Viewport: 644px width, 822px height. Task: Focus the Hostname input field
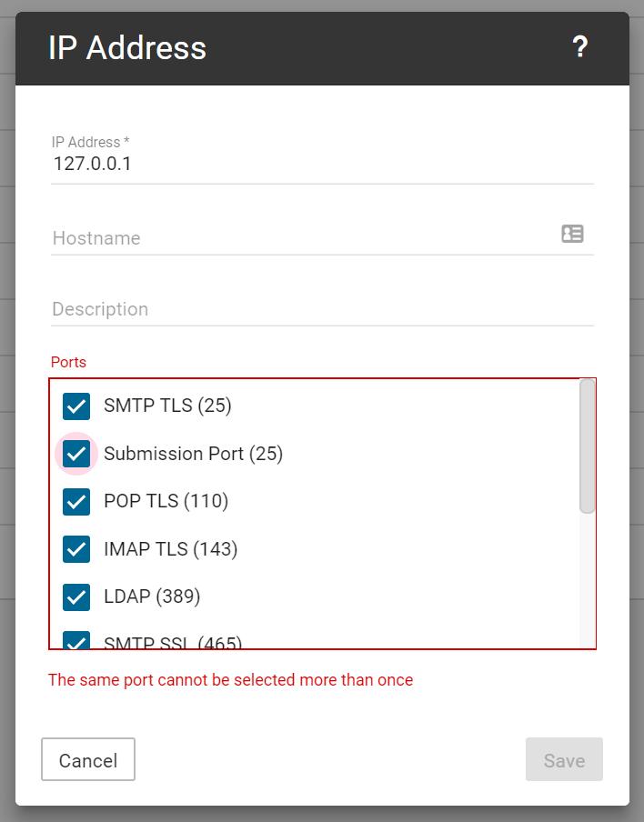[x=300, y=238]
